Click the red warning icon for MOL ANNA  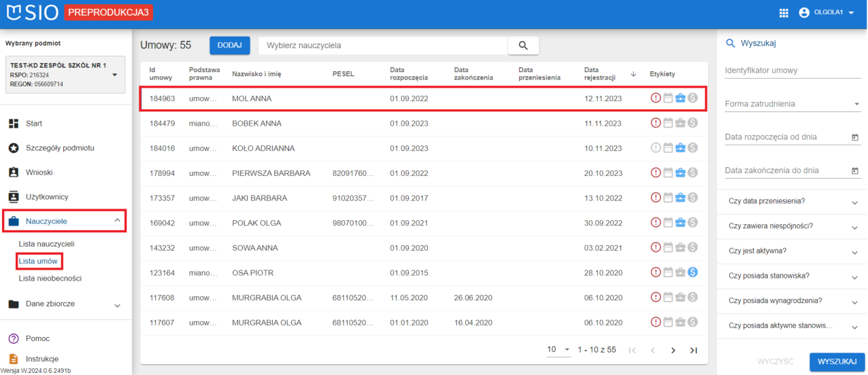pos(656,99)
